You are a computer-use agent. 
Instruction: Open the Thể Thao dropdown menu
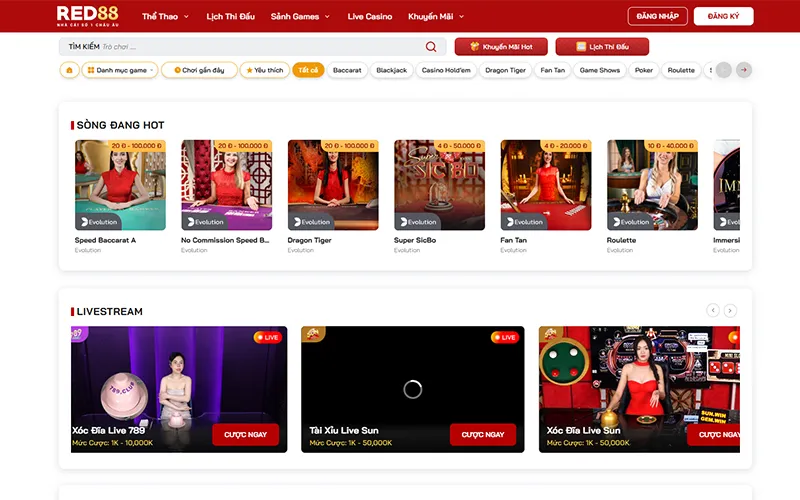point(165,16)
